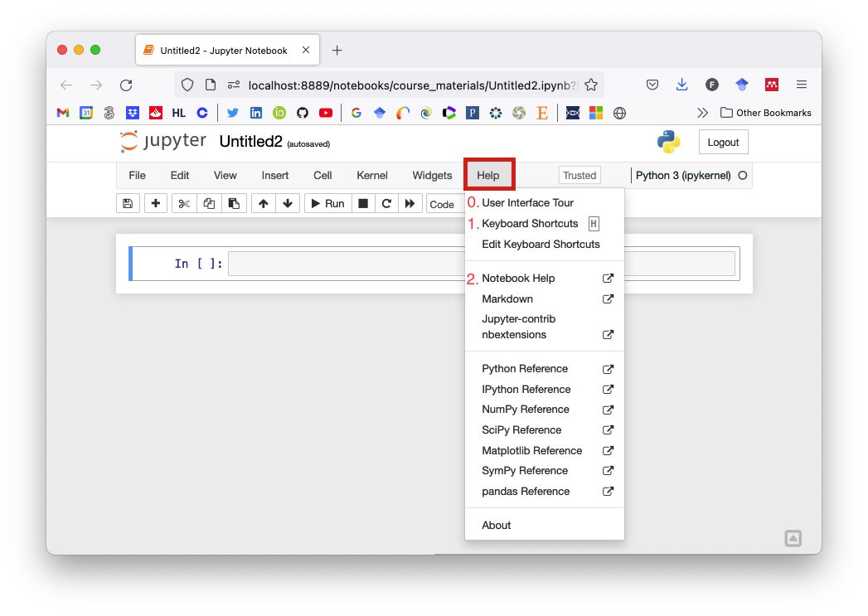Click the kernel idle circle indicator

tap(743, 176)
